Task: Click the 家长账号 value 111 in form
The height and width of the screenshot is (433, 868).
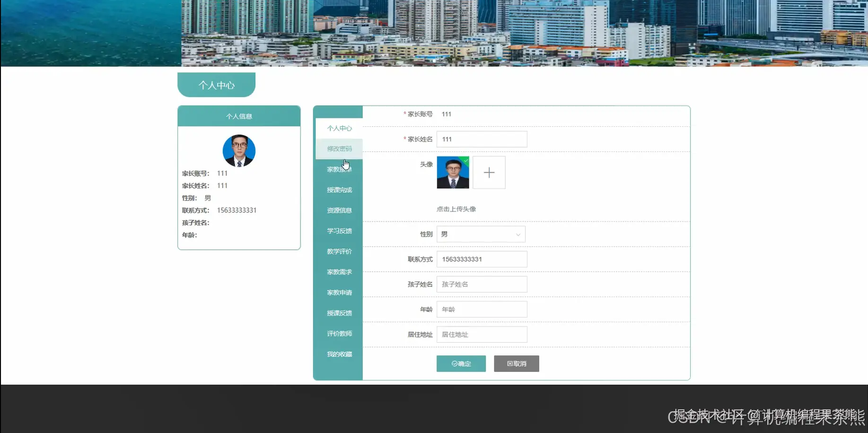Action: click(x=446, y=114)
